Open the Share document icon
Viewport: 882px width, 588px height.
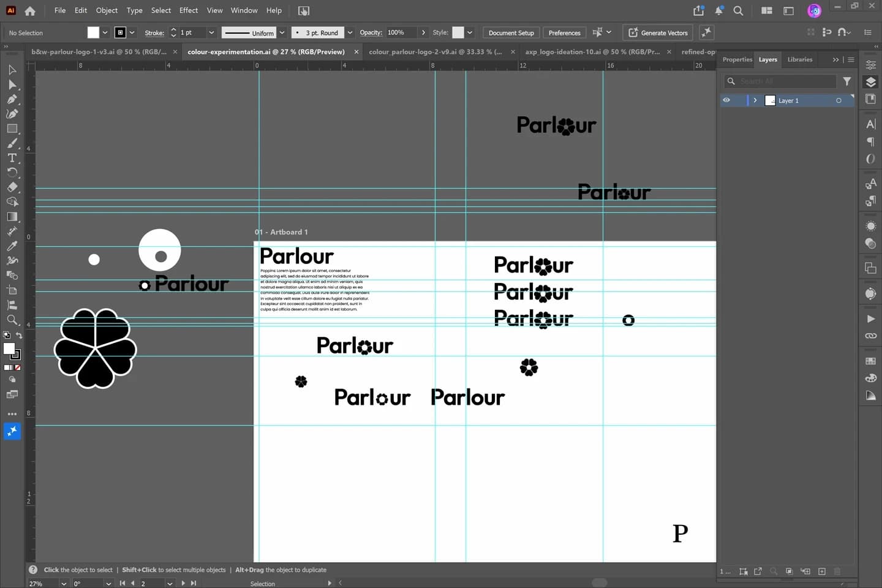pos(698,10)
